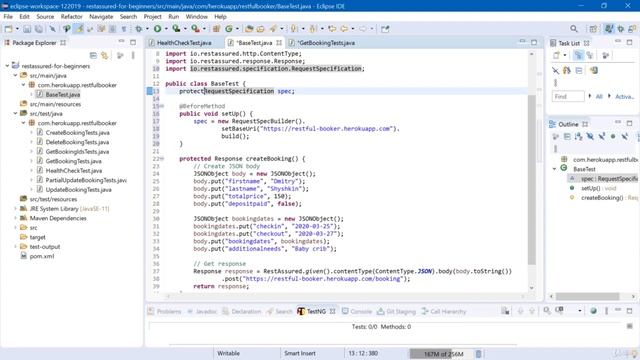This screenshot has width=640, height=360.
Task: Click Sort icon in Outline toolbar
Action: 578,137
